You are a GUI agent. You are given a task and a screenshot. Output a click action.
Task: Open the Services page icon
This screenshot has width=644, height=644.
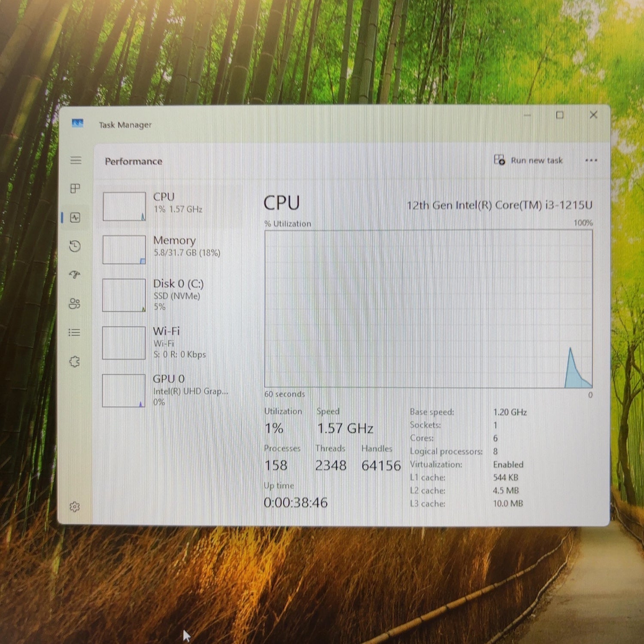click(75, 361)
